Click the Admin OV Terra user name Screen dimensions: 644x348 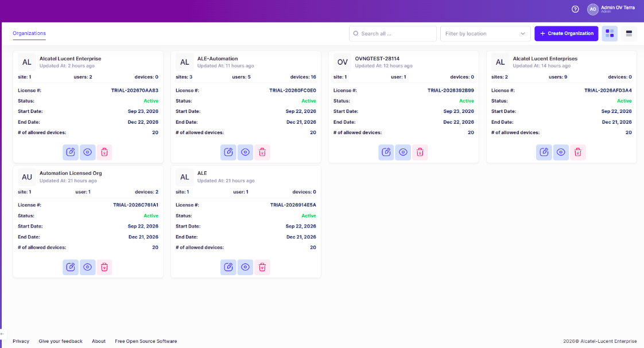618,7
